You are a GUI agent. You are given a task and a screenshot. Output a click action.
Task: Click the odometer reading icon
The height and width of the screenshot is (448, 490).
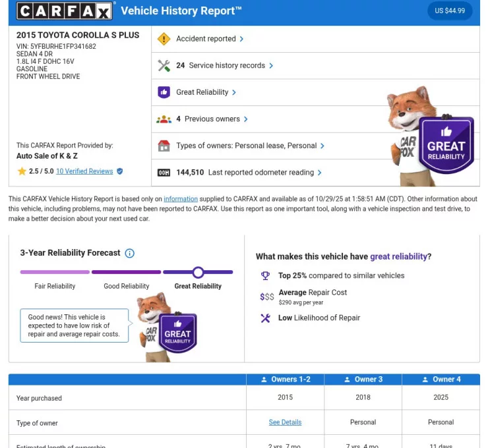click(x=164, y=173)
